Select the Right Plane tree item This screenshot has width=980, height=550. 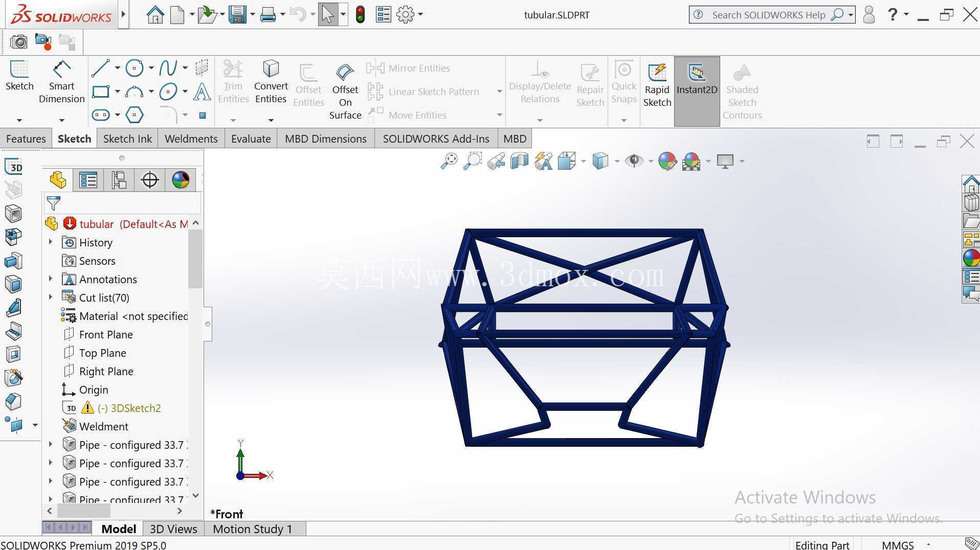click(x=106, y=371)
